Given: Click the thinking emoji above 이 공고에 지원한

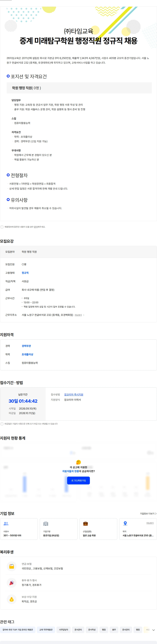Looking at the screenshot, I should coord(78,462).
